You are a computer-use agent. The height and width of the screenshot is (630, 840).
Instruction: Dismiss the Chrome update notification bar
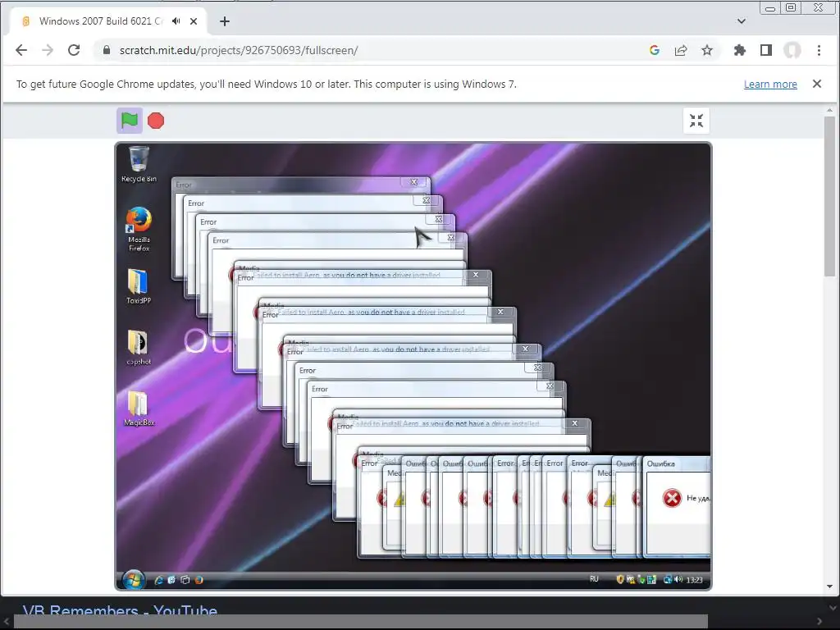[817, 84]
